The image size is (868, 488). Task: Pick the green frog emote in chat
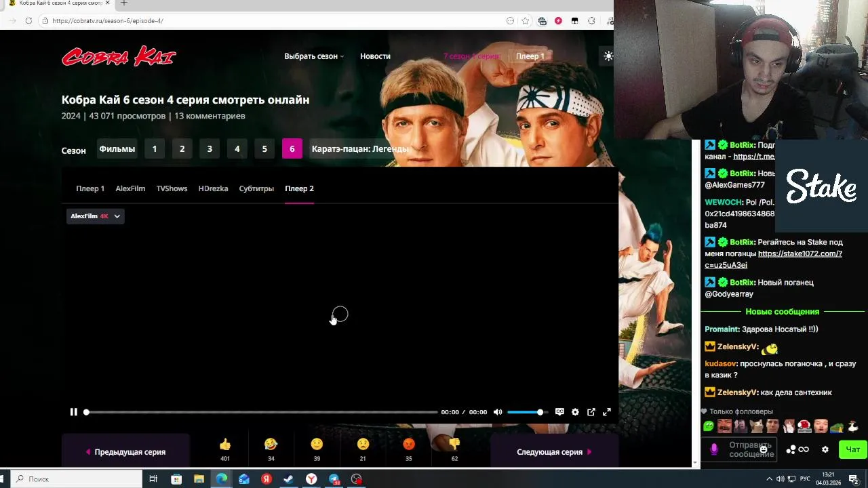click(x=709, y=426)
